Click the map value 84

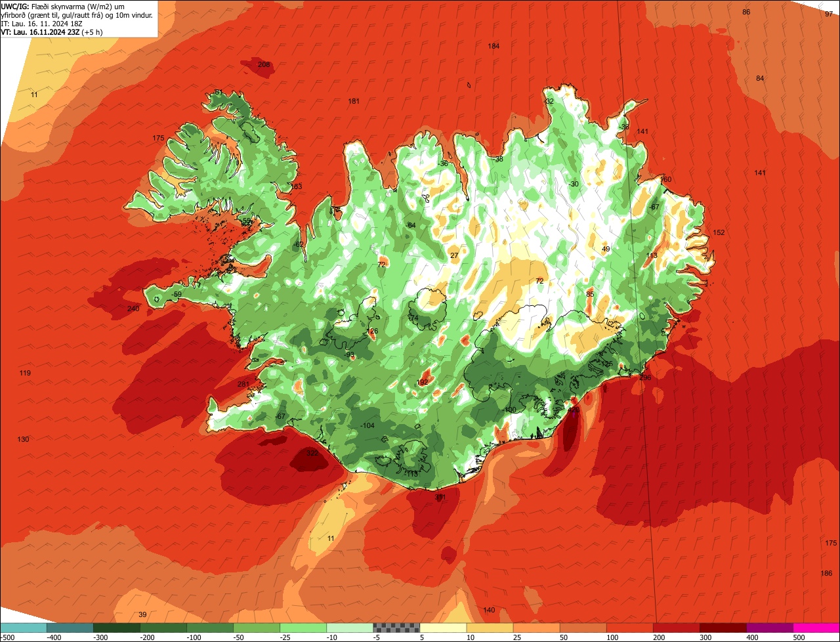760,78
